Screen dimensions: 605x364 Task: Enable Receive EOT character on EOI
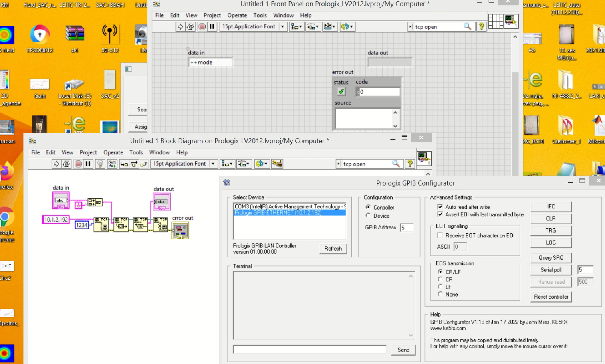pos(440,235)
